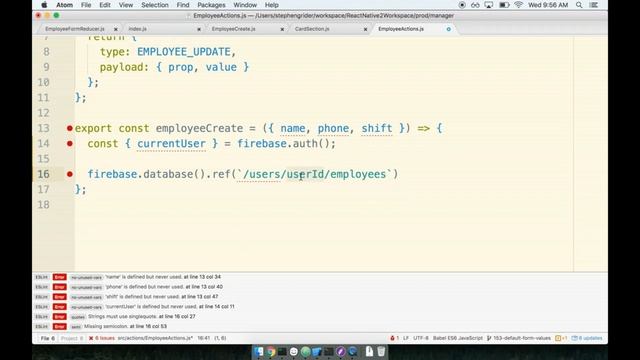Click lint error dot on line 14
The height and width of the screenshot is (360, 640).
70,144
